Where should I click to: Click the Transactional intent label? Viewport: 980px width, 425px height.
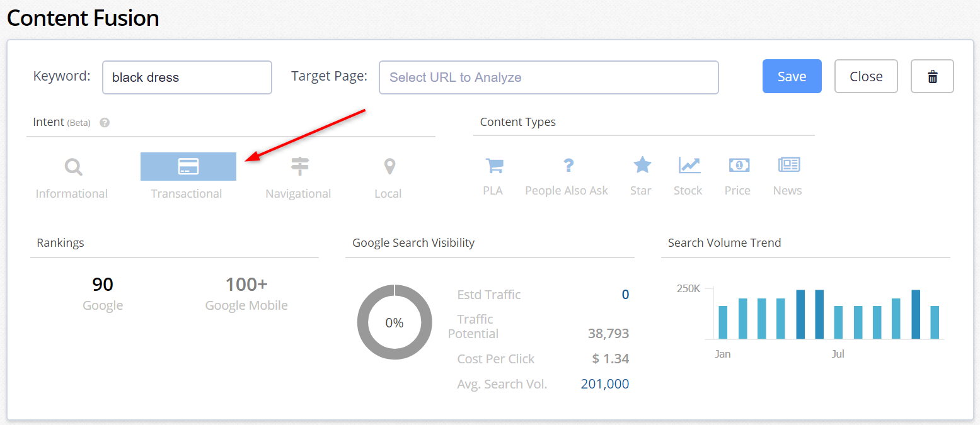pyautogui.click(x=187, y=194)
